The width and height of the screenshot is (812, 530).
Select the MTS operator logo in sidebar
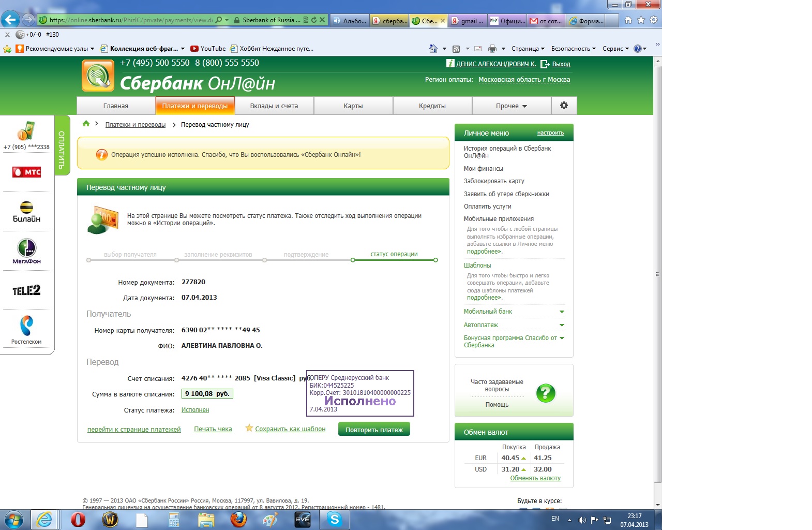26,172
